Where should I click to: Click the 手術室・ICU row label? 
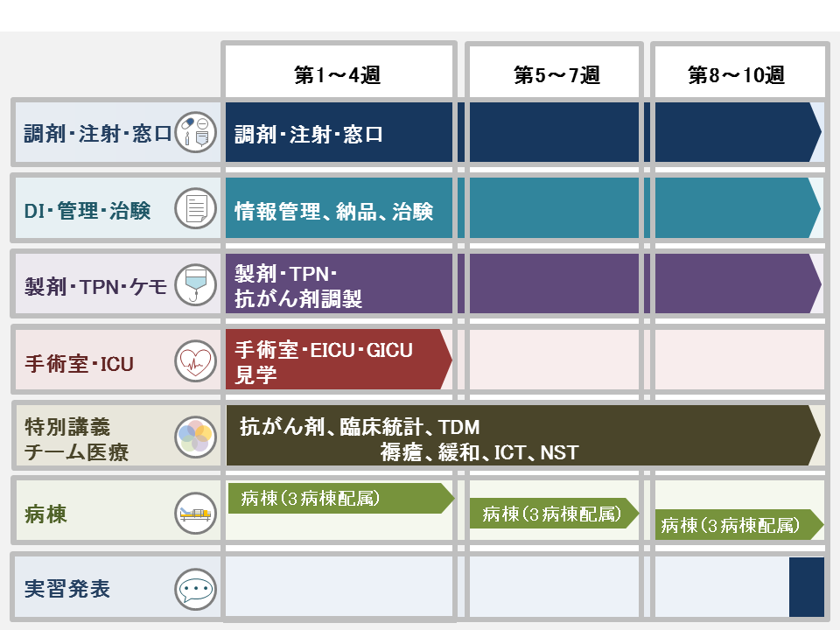point(79,364)
